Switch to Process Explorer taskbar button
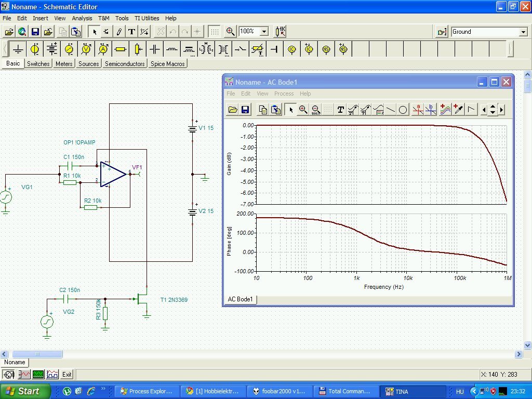The height and width of the screenshot is (399, 532). click(x=146, y=392)
